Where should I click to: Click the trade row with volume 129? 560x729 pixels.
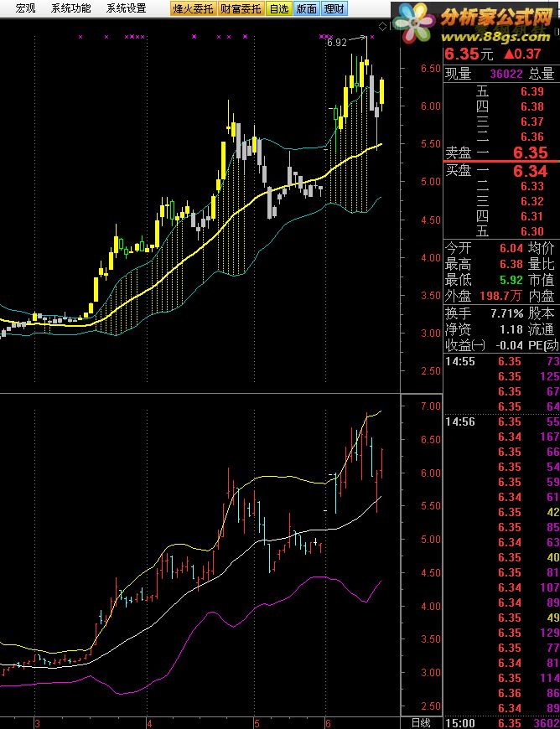click(502, 633)
